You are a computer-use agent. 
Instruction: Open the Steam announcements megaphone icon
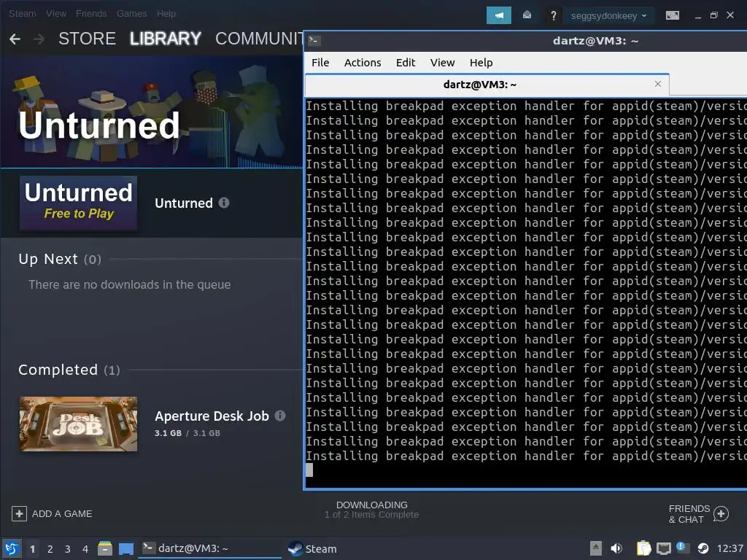pos(498,15)
